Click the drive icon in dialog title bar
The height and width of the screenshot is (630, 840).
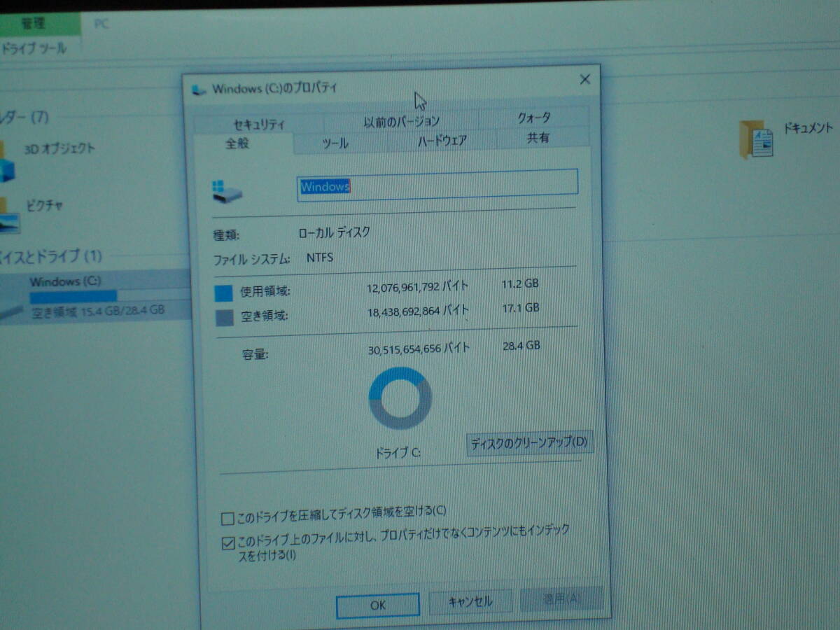tap(199, 90)
